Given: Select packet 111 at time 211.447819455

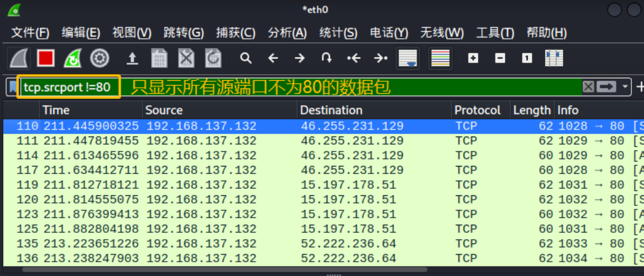Looking at the screenshot, I should click(x=324, y=141).
